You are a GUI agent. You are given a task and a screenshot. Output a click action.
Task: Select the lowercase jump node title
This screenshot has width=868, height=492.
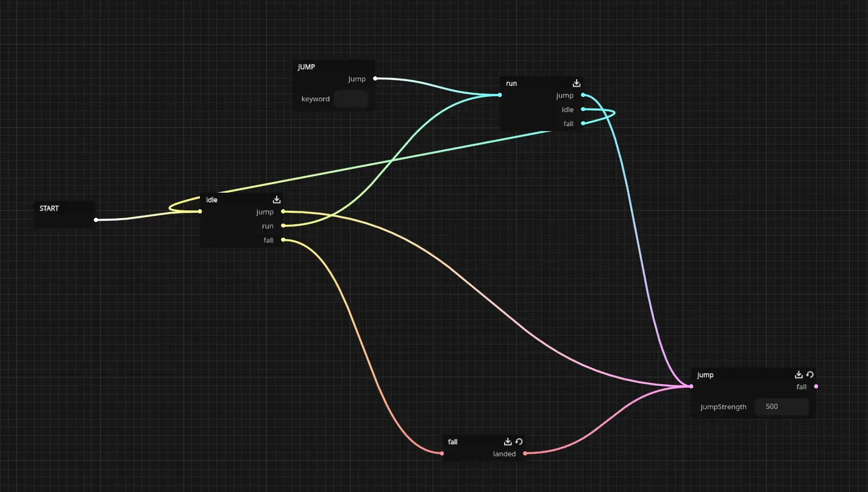coord(705,375)
